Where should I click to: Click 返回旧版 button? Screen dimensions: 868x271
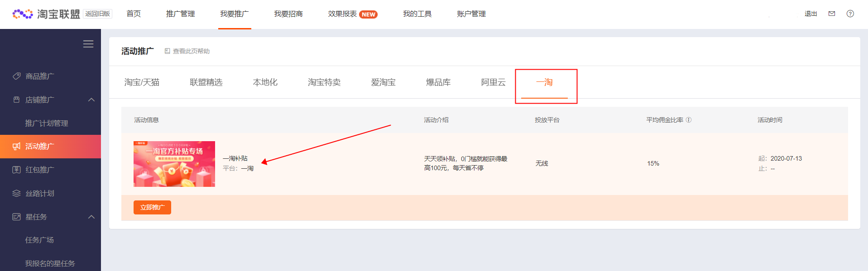pyautogui.click(x=98, y=14)
